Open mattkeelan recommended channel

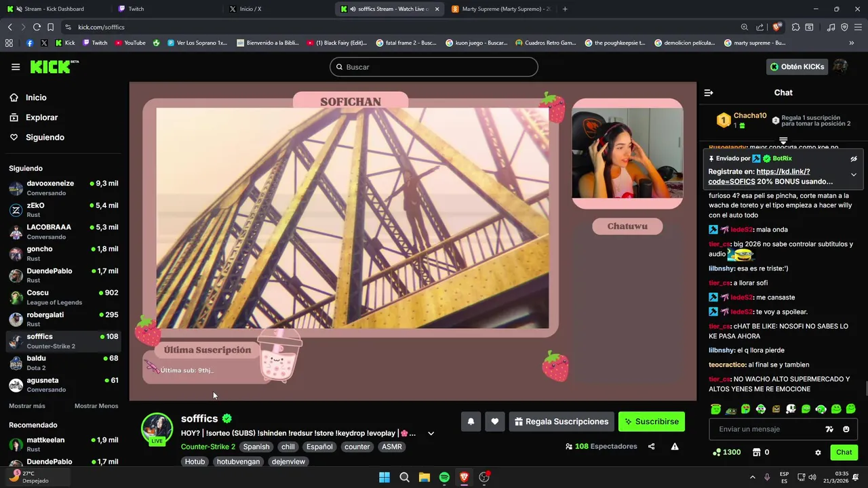click(x=64, y=445)
